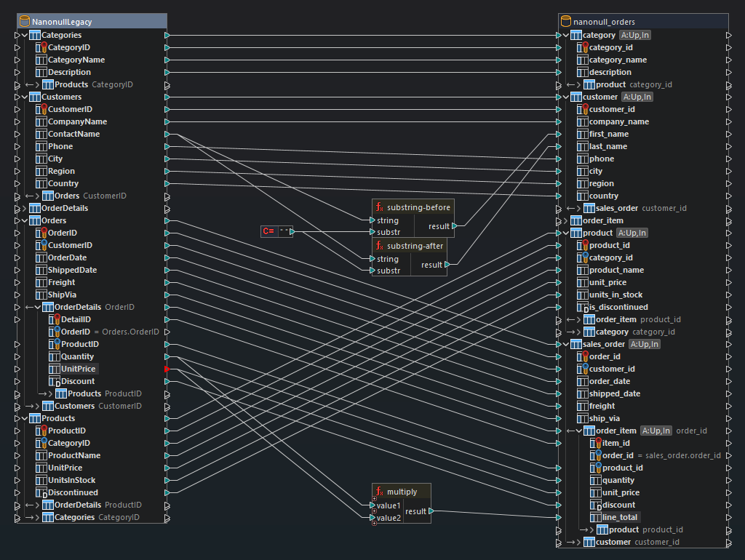Expand the Products CategoryID child relation
This screenshot has height=560, width=745.
pyautogui.click(x=38, y=84)
